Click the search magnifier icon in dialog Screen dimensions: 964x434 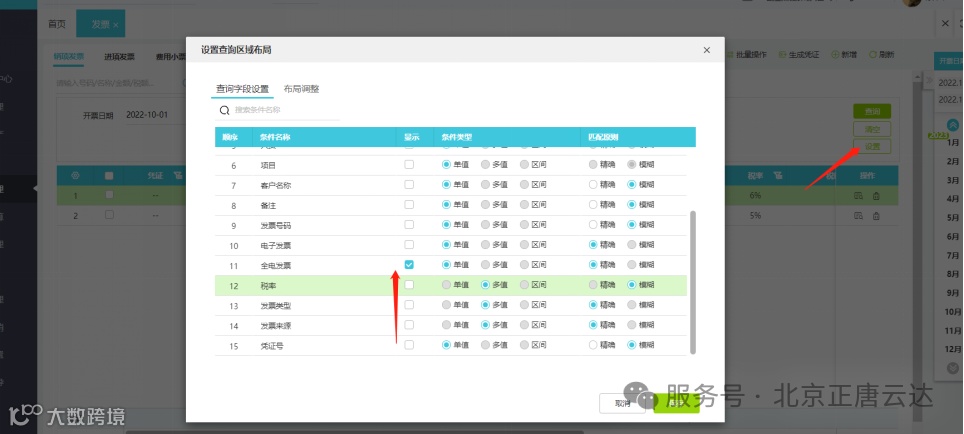tap(224, 110)
